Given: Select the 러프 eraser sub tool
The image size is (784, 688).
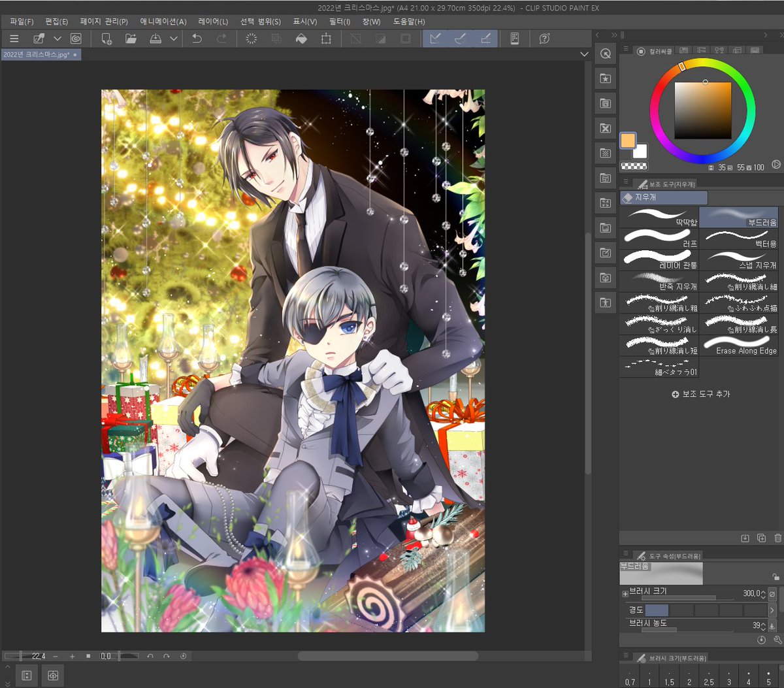Looking at the screenshot, I should pyautogui.click(x=659, y=238).
